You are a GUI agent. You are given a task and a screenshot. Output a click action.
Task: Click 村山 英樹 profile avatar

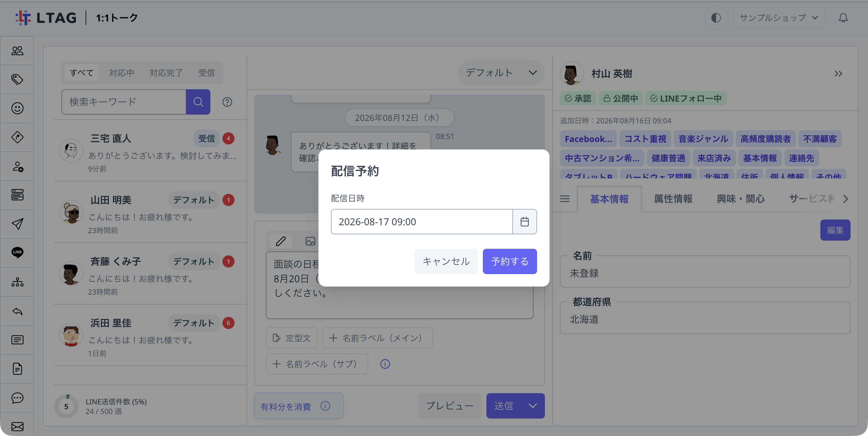[x=571, y=74]
